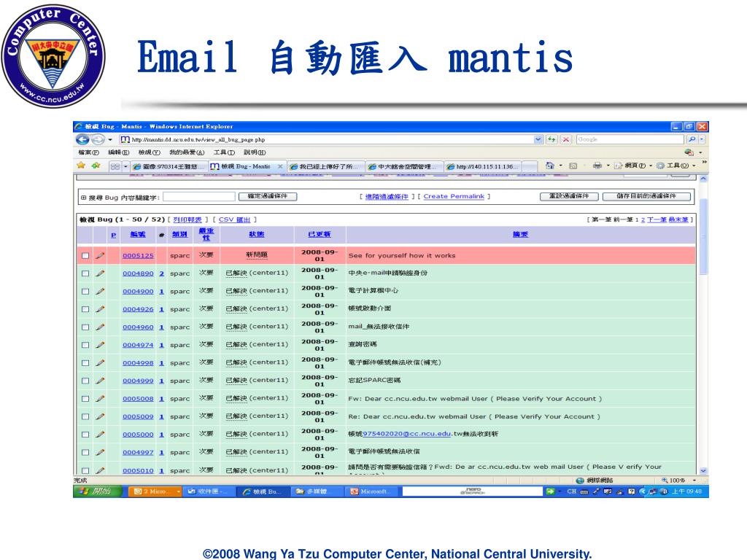Open the search provider dropdown arrow
The width and height of the screenshot is (747, 560).
702,139
